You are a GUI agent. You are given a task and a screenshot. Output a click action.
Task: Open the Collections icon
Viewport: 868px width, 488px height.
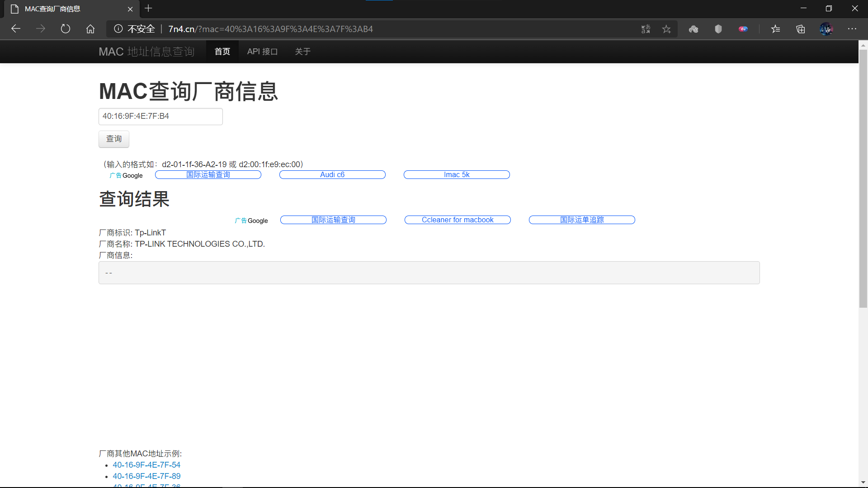click(x=801, y=29)
